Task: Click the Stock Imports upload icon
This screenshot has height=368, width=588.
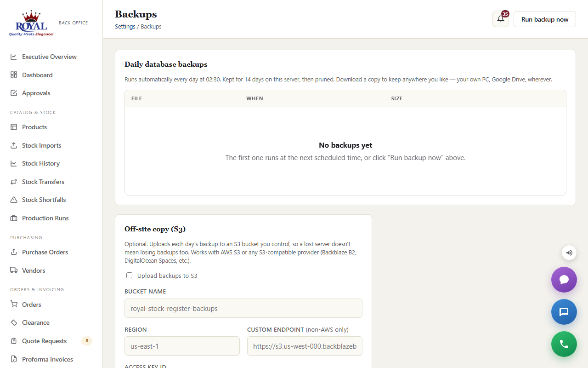Action: point(14,145)
